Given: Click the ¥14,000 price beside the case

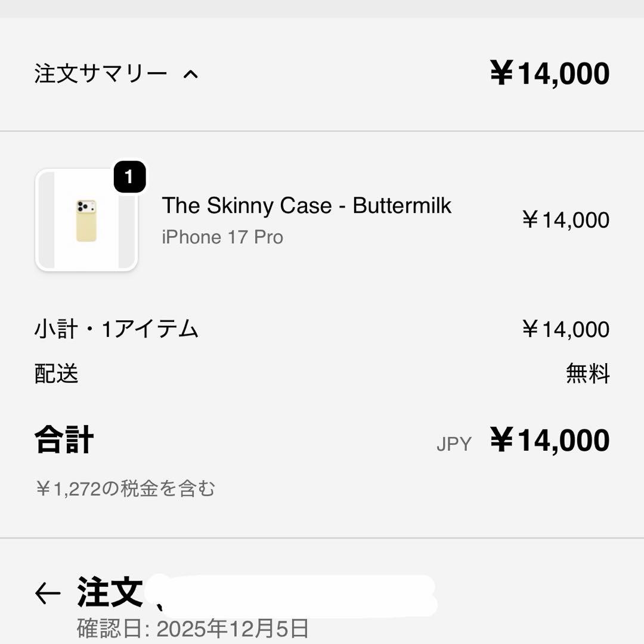Looking at the screenshot, I should (565, 221).
